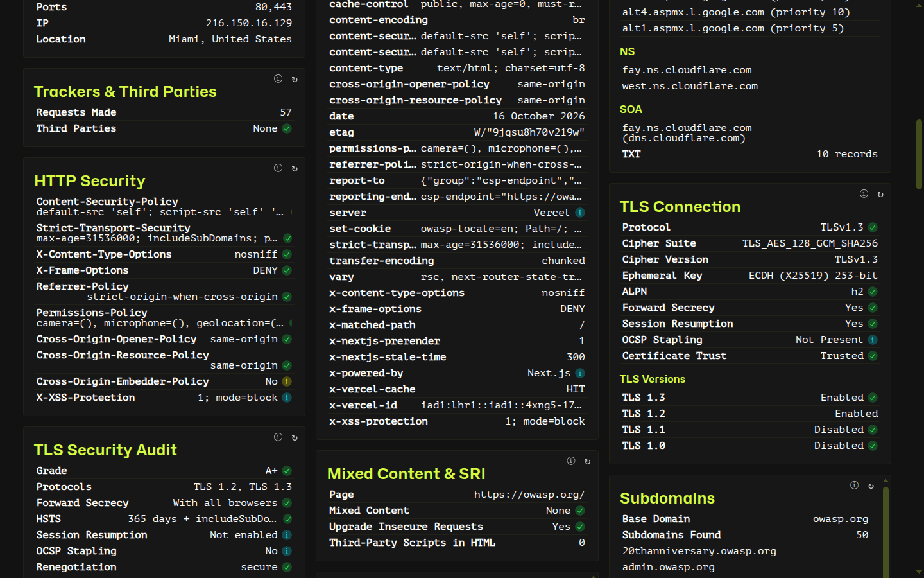Select west.ns.cloudflare.com NS record

point(690,86)
